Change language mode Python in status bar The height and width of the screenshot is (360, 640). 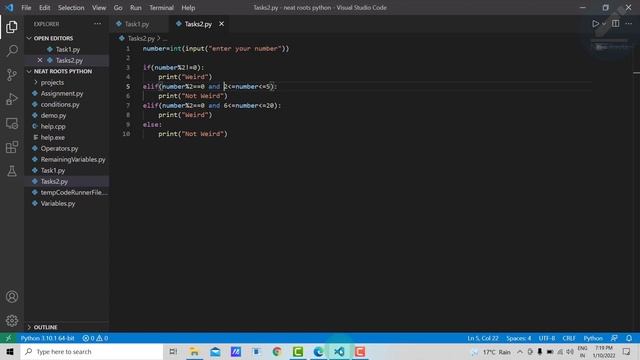coord(593,338)
